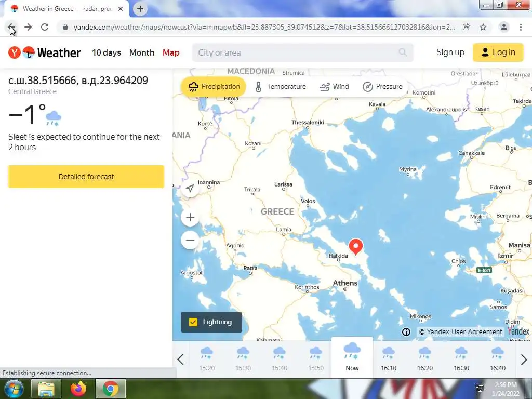This screenshot has width=532, height=399.
Task: Uncheck the Lightning checkbox
Action: click(x=193, y=322)
